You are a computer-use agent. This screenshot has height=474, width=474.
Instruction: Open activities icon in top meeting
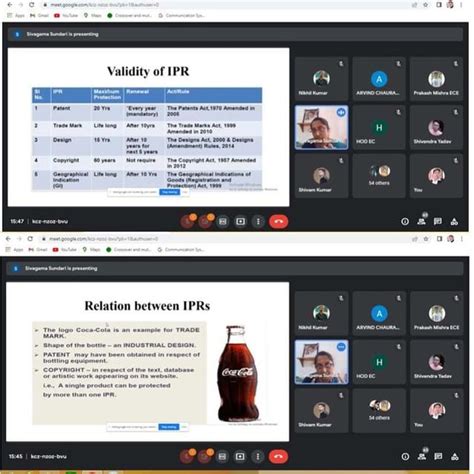pos(454,221)
